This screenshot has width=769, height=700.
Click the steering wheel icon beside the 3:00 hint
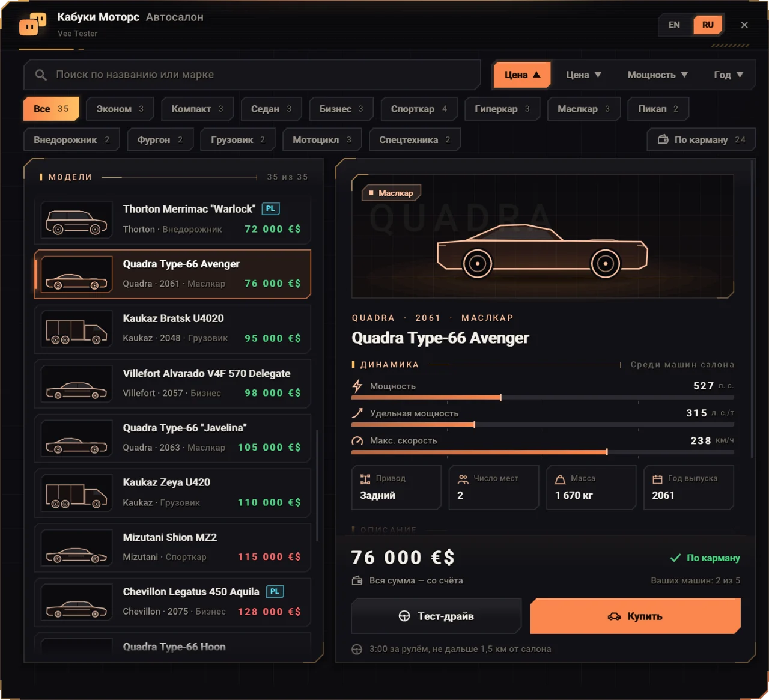coord(357,650)
